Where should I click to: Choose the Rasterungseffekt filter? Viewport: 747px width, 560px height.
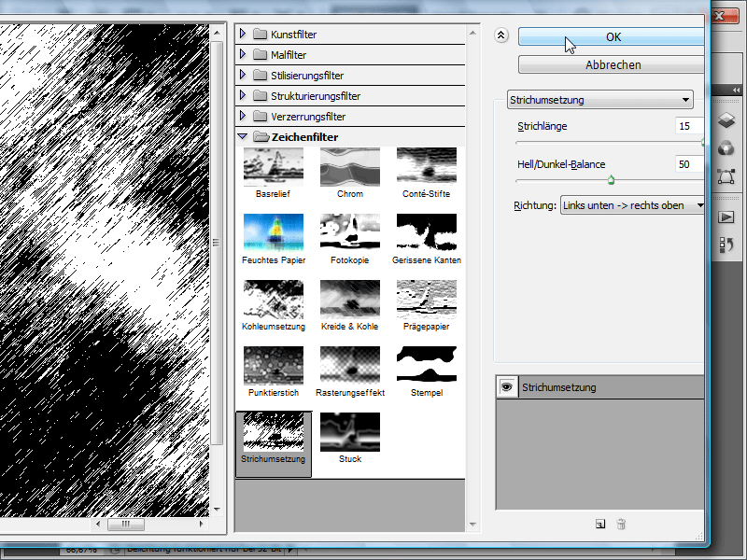click(349, 365)
